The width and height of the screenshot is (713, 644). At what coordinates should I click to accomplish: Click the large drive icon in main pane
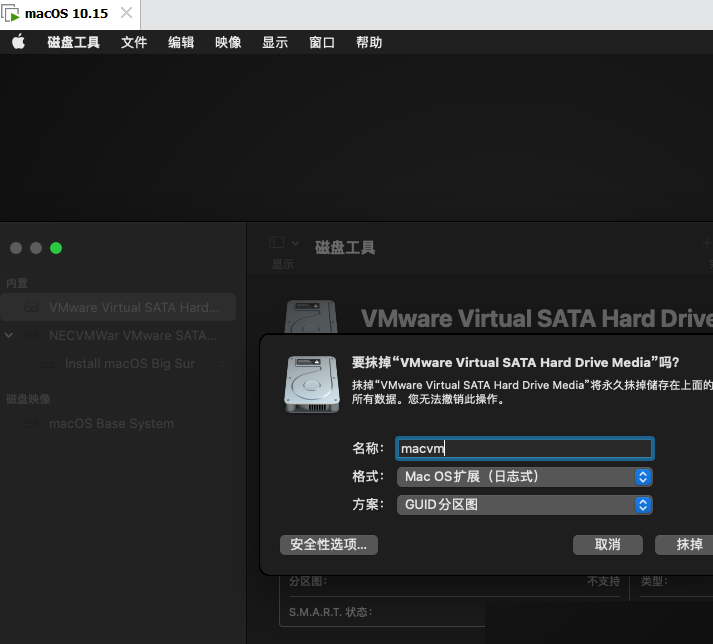(311, 317)
